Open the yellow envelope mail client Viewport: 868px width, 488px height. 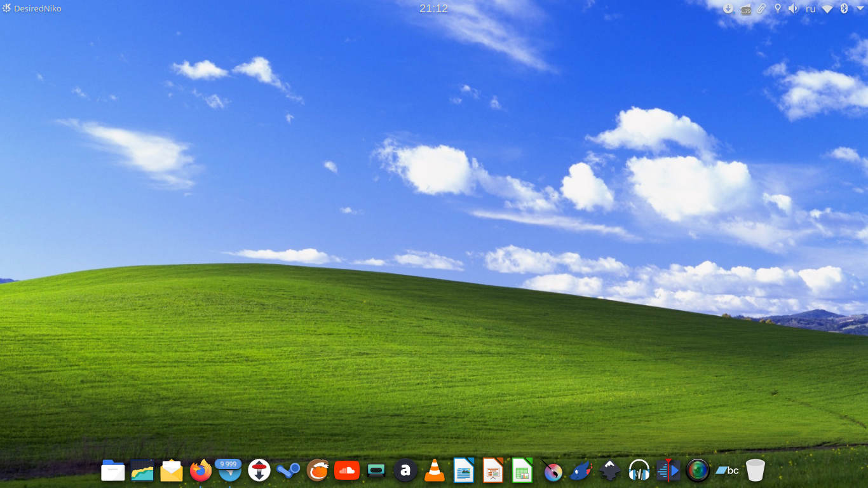[x=172, y=471]
